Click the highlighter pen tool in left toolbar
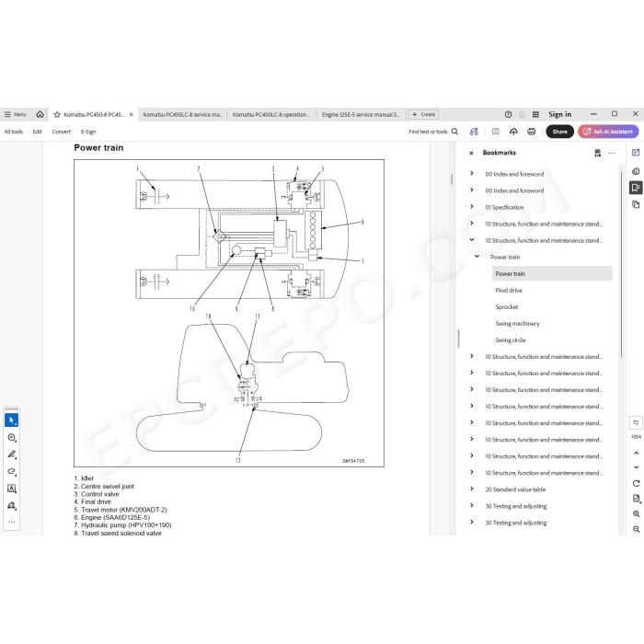The image size is (644, 644). pos(11,454)
